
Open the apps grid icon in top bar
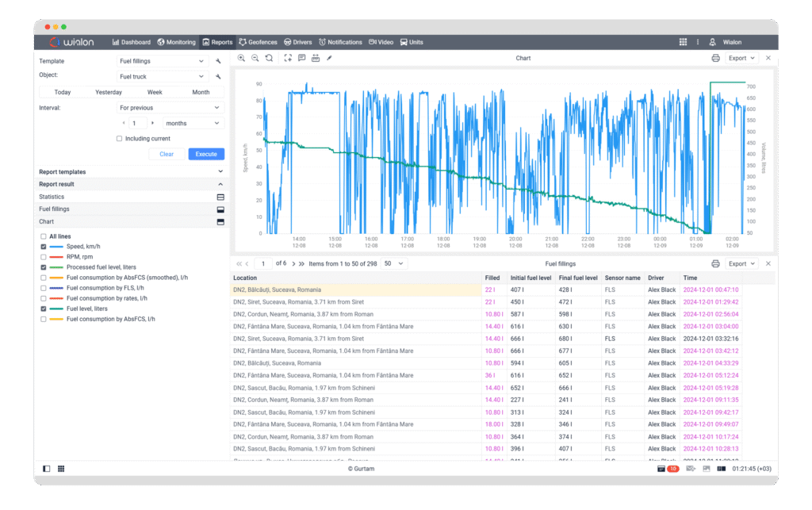coord(683,42)
